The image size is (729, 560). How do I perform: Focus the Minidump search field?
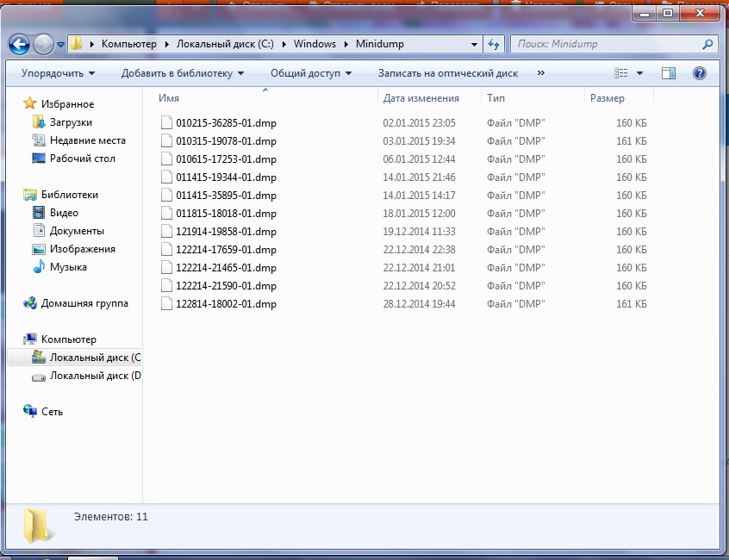tap(614, 44)
